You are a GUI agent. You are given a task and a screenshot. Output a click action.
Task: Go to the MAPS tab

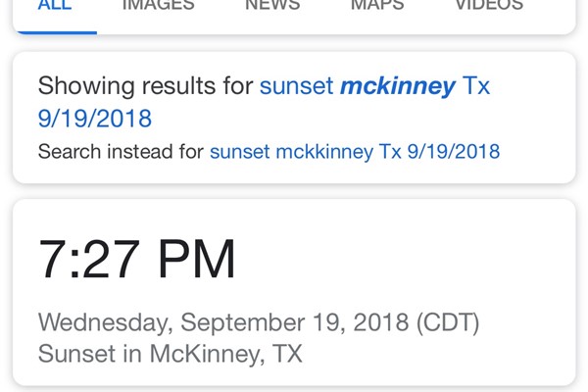click(377, 5)
